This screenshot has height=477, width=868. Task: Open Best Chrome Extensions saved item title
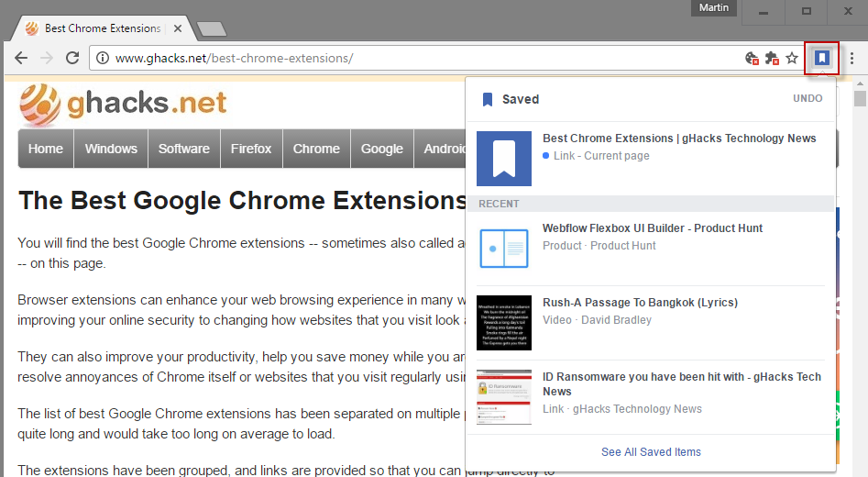679,138
